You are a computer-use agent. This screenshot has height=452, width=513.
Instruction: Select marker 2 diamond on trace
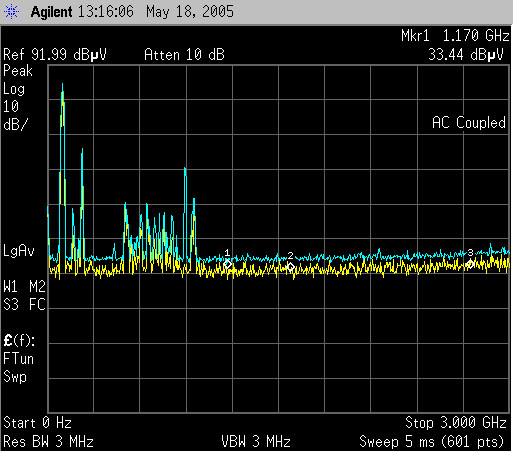(290, 267)
